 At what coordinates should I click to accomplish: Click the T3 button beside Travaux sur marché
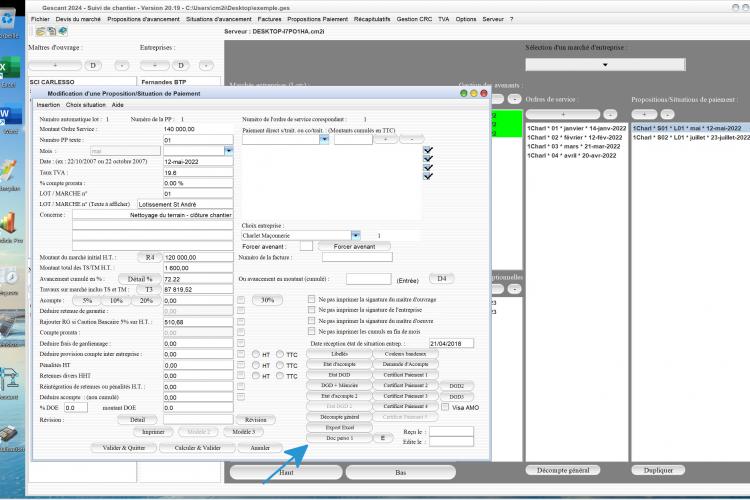point(149,289)
